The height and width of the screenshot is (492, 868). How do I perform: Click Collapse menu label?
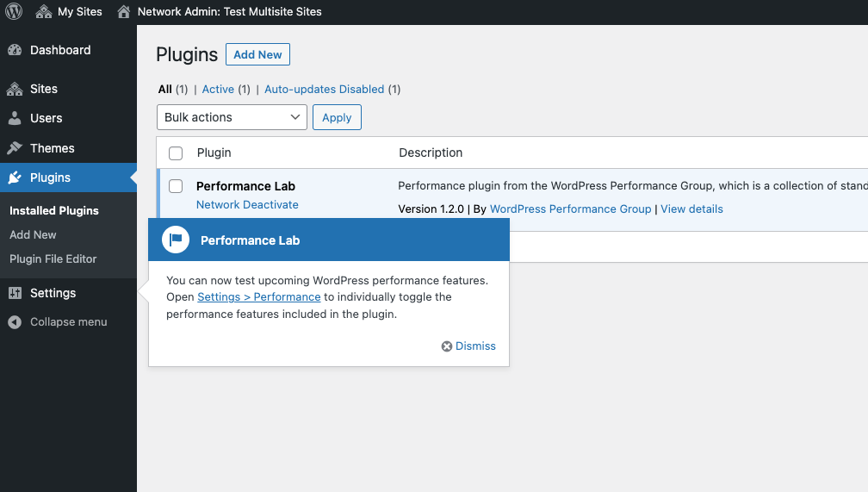(69, 322)
